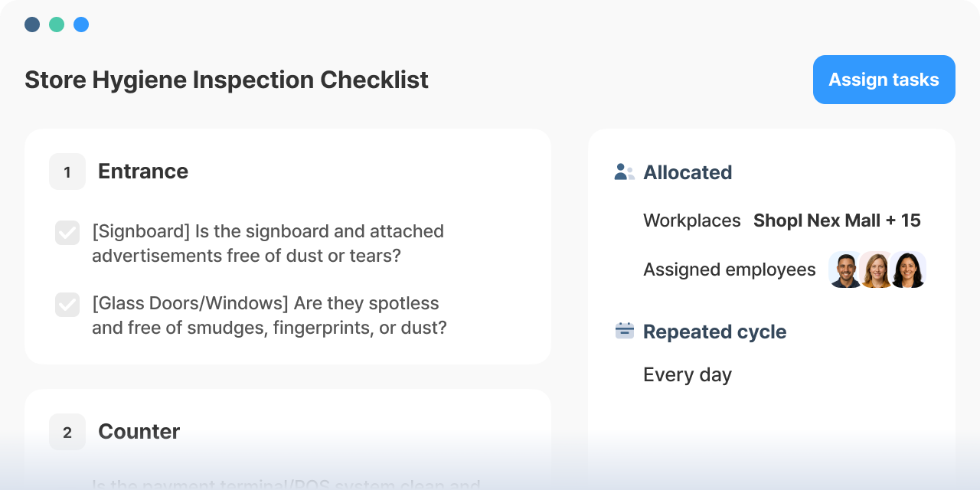
Task: Toggle the Signboard checklist checkbox
Action: pyautogui.click(x=67, y=233)
